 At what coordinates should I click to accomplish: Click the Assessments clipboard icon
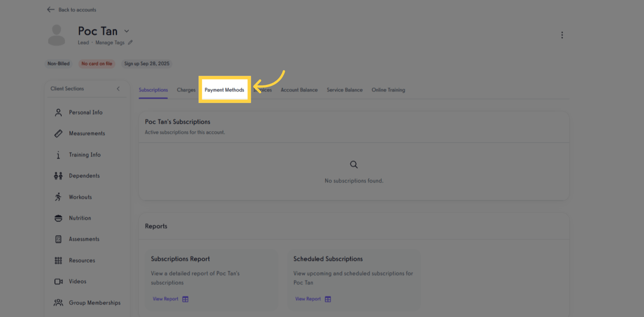click(x=58, y=239)
